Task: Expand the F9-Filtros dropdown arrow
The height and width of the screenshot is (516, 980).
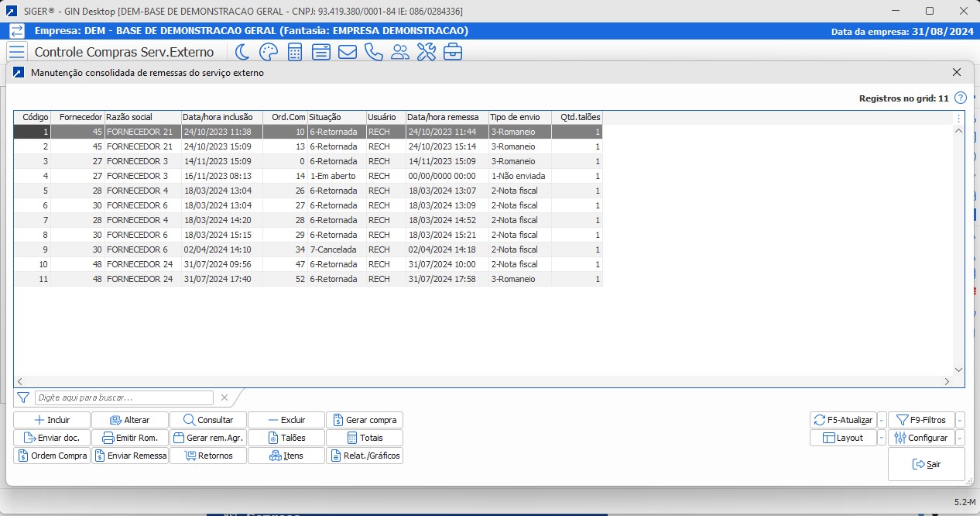Action: [x=960, y=420]
